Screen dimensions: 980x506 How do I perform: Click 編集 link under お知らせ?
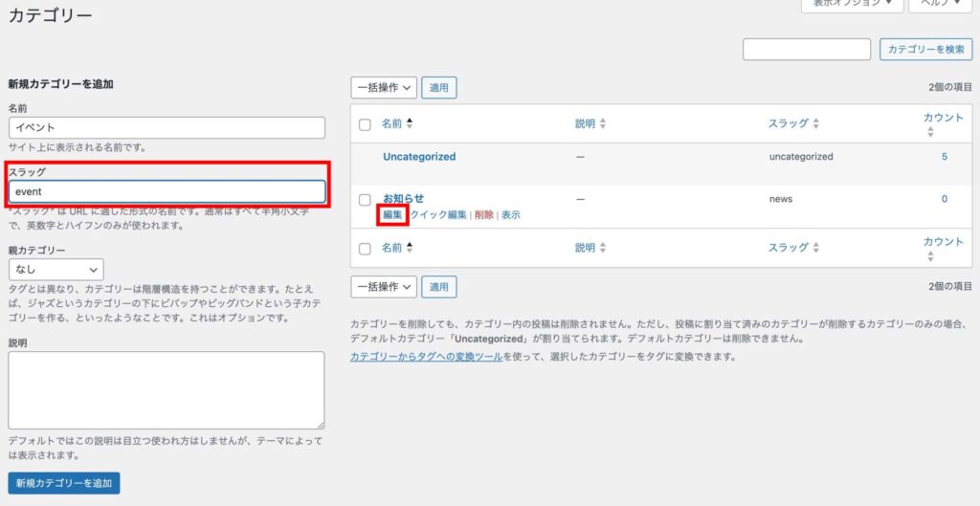pos(392,215)
